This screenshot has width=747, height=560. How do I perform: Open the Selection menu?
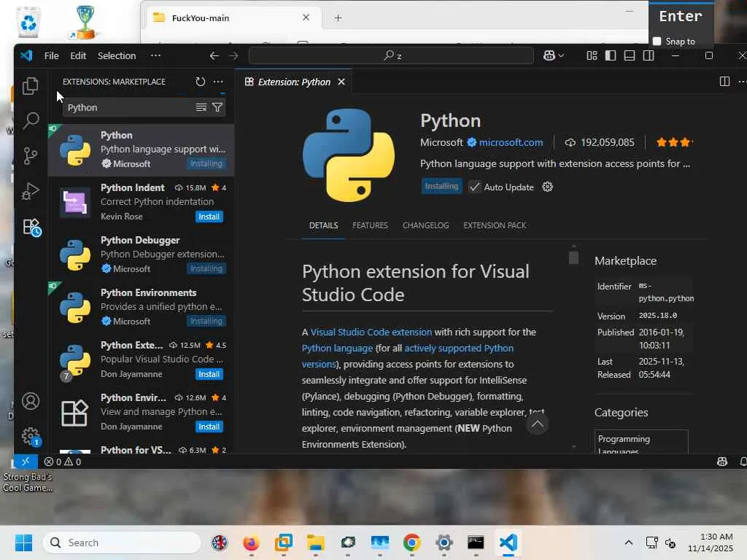point(117,55)
